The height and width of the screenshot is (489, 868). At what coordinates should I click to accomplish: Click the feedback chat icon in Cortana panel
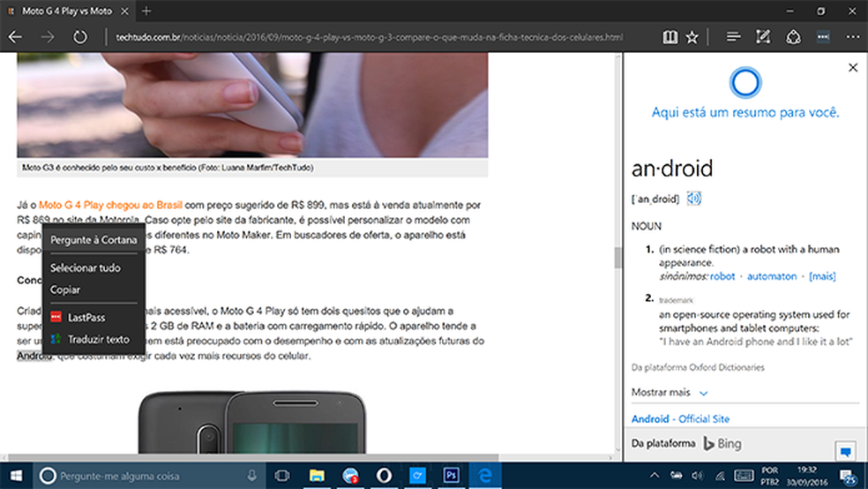[x=845, y=452]
